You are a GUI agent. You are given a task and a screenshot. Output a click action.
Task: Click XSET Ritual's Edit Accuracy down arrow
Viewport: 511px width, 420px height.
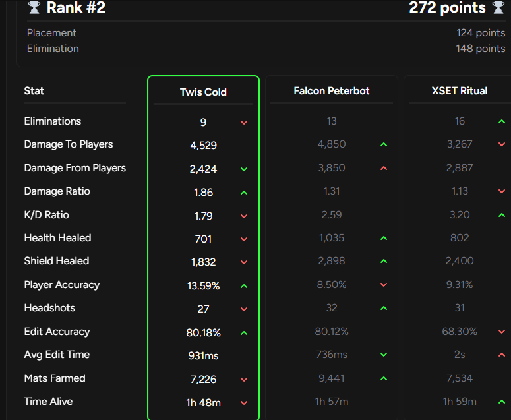tap(502, 332)
